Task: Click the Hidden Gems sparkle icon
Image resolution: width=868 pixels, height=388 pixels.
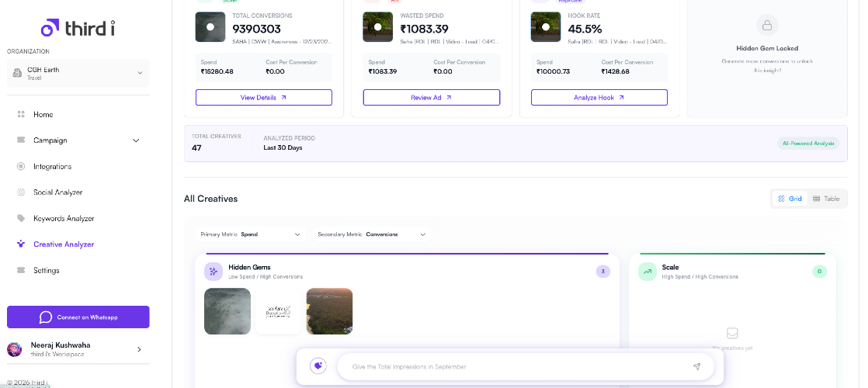Action: (x=214, y=272)
